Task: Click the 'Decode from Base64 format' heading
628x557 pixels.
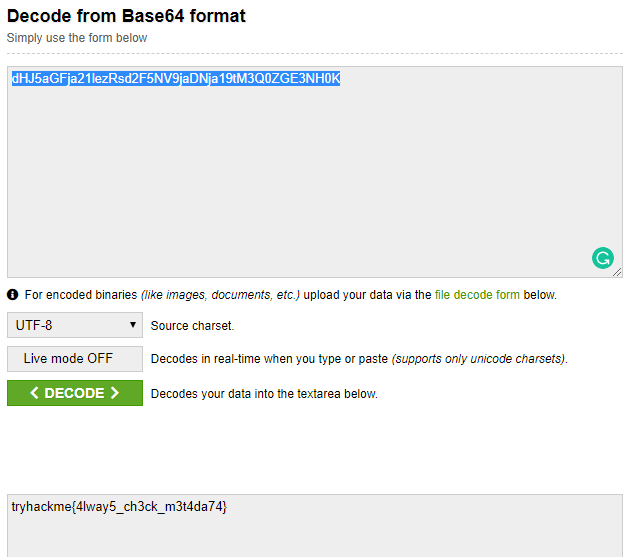Action: [126, 16]
